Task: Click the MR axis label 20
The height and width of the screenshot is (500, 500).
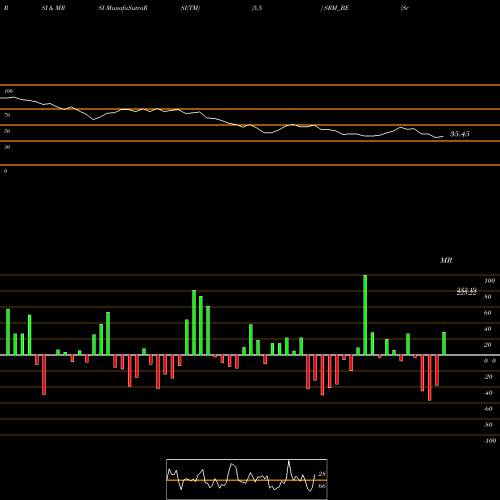Action: click(487, 345)
